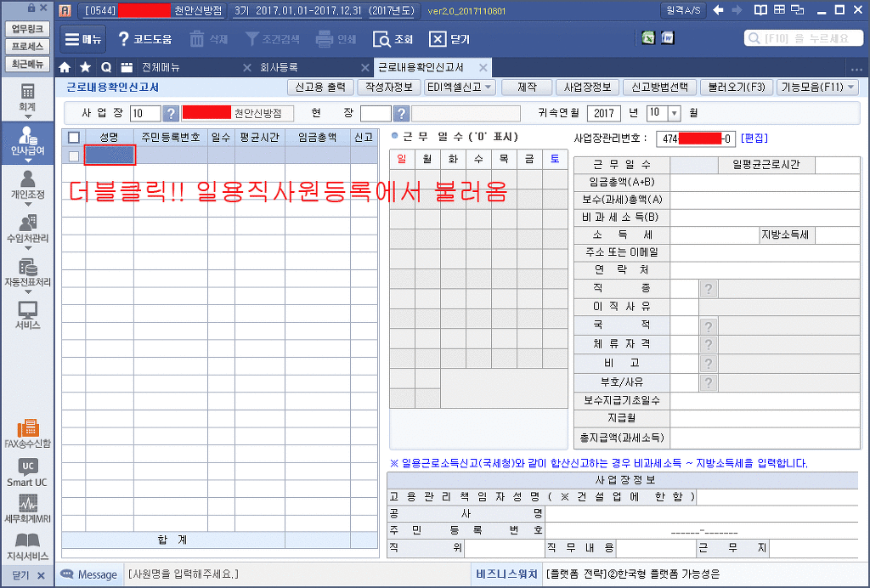Image resolution: width=870 pixels, height=588 pixels.
Task: Open the 서비스 sidebar module
Action: point(27,315)
